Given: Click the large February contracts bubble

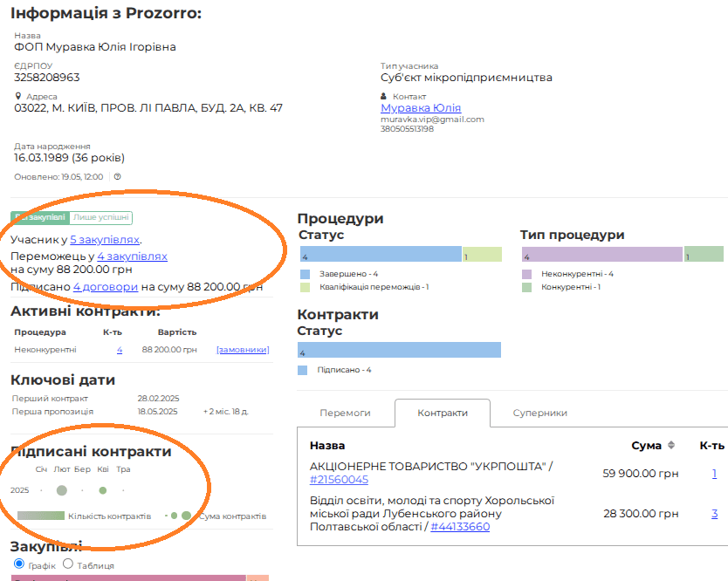Looking at the screenshot, I should (61, 490).
